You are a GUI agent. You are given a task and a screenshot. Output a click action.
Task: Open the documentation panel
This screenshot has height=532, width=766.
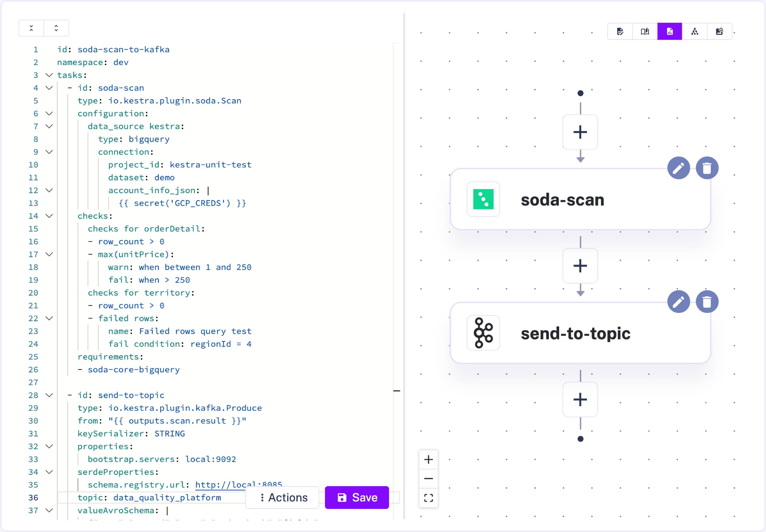(x=645, y=31)
